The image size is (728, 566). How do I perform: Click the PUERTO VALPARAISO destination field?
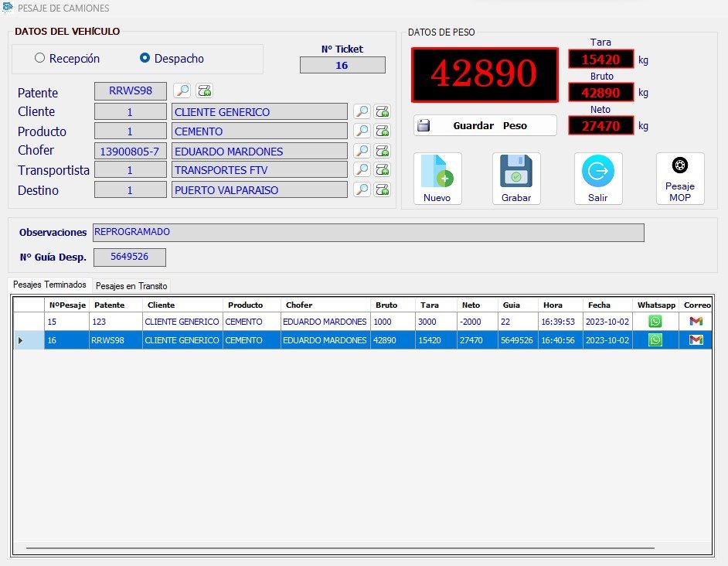click(x=260, y=190)
